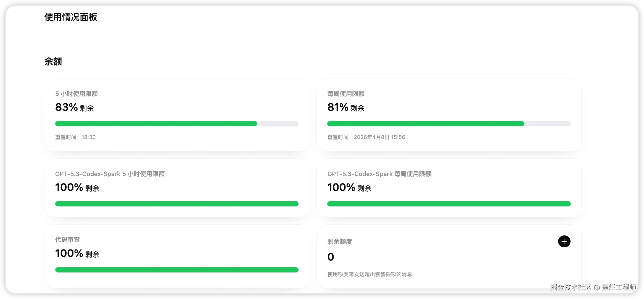Click the 剩余额度 card label
Viewport: 644px width, 299px height.
click(340, 242)
